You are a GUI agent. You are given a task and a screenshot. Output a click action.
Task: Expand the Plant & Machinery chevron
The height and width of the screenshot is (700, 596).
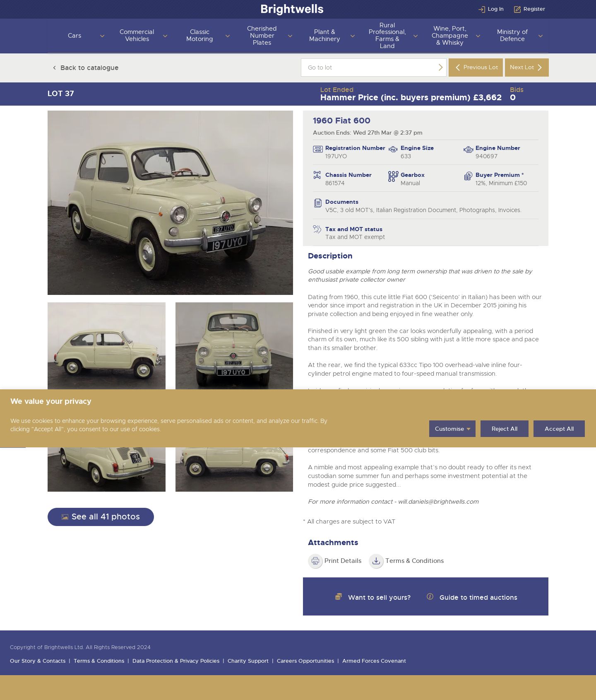tap(353, 36)
